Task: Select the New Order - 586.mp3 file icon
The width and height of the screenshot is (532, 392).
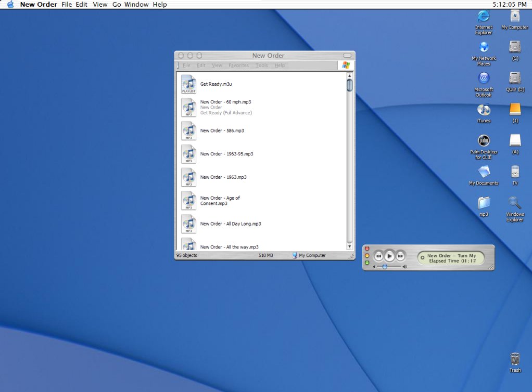Action: tap(188, 131)
